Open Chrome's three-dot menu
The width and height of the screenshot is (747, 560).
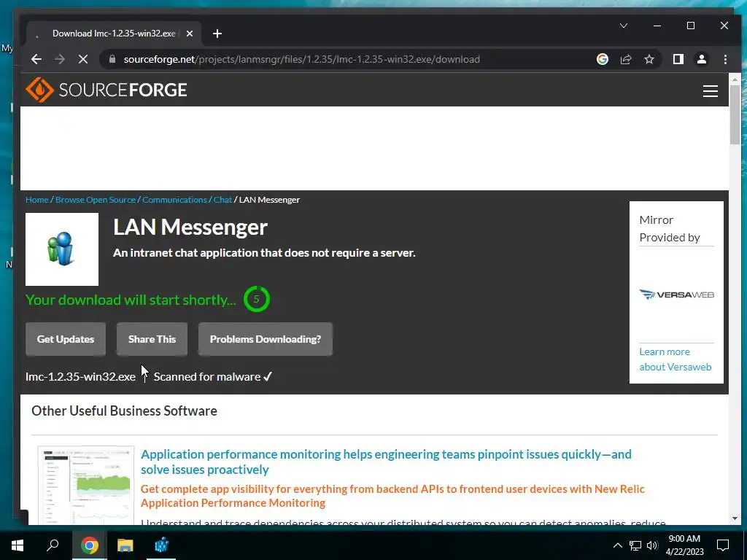point(725,59)
